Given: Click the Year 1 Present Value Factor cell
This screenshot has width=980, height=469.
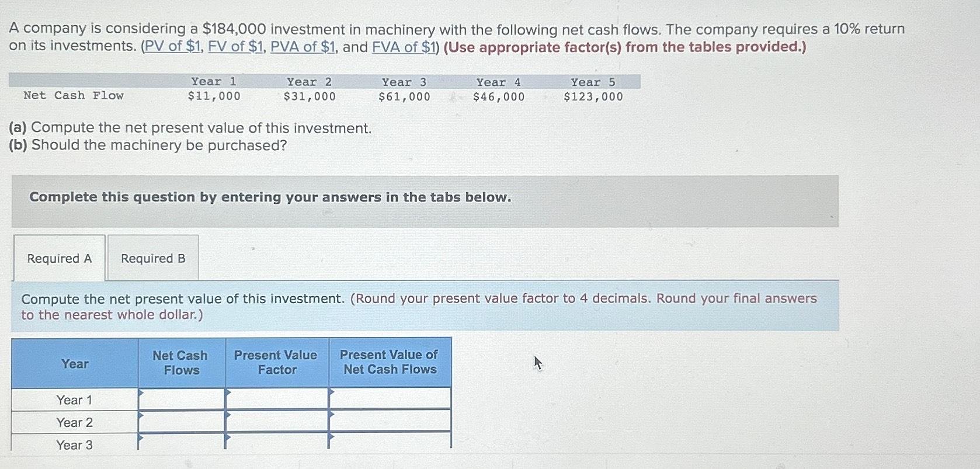Looking at the screenshot, I should [x=277, y=399].
